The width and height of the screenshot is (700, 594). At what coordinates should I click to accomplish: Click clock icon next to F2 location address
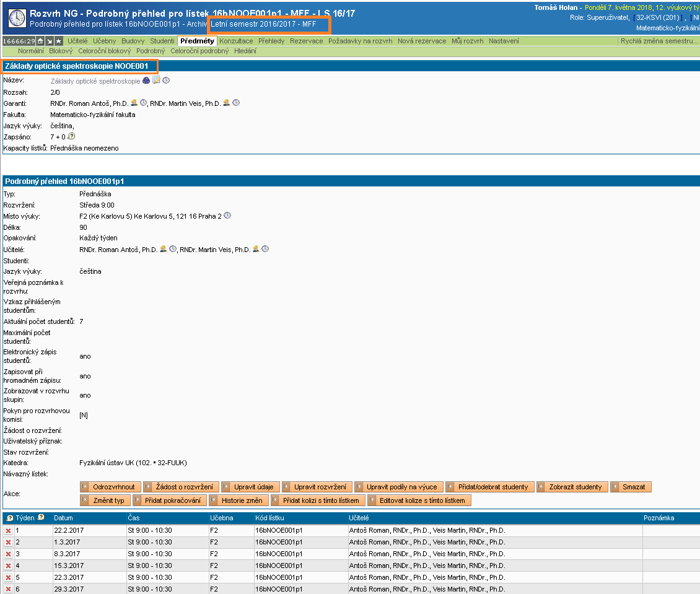pos(227,216)
